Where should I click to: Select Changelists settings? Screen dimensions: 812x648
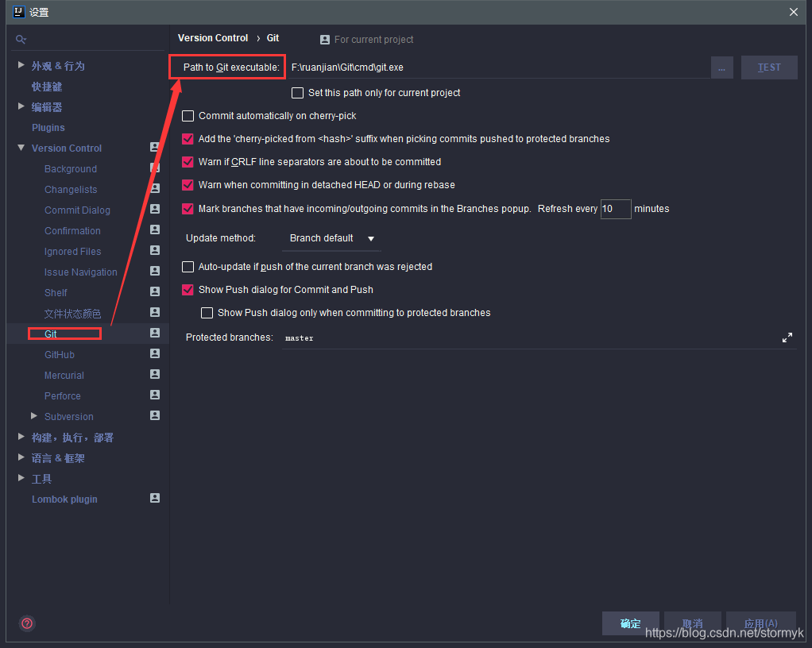pyautogui.click(x=71, y=190)
